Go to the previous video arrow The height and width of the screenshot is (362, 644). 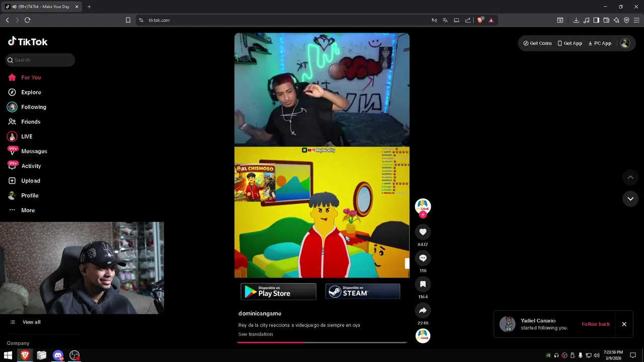click(630, 177)
